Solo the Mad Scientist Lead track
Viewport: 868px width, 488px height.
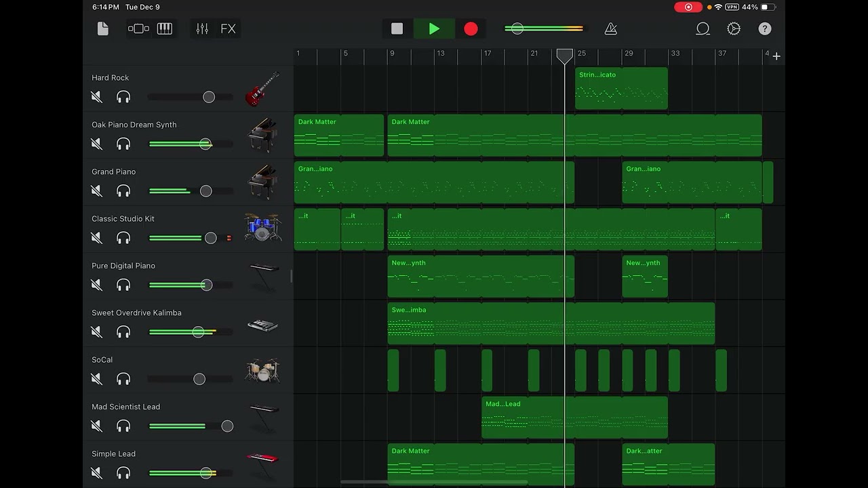(x=123, y=426)
